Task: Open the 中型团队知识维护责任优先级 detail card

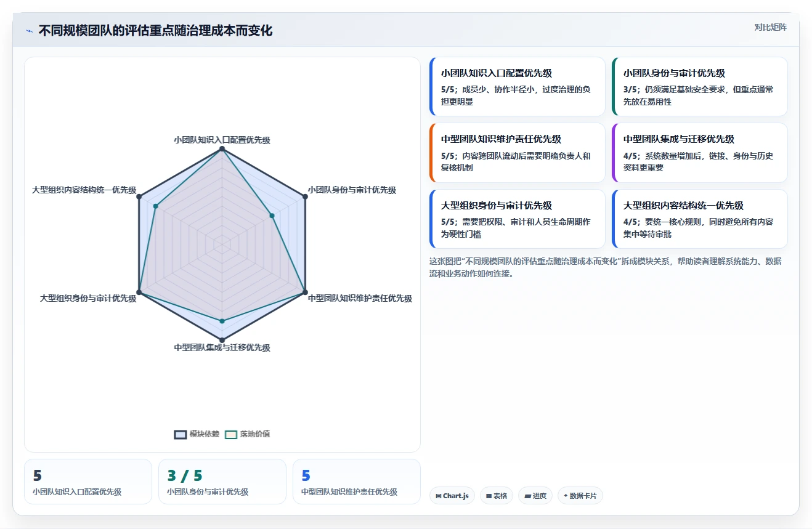Action: pos(517,153)
